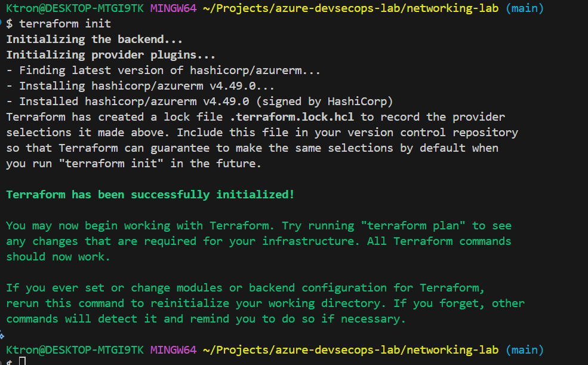Image resolution: width=588 pixels, height=365 pixels.
Task: Click the "terraform init" command text
Action: pos(65,24)
